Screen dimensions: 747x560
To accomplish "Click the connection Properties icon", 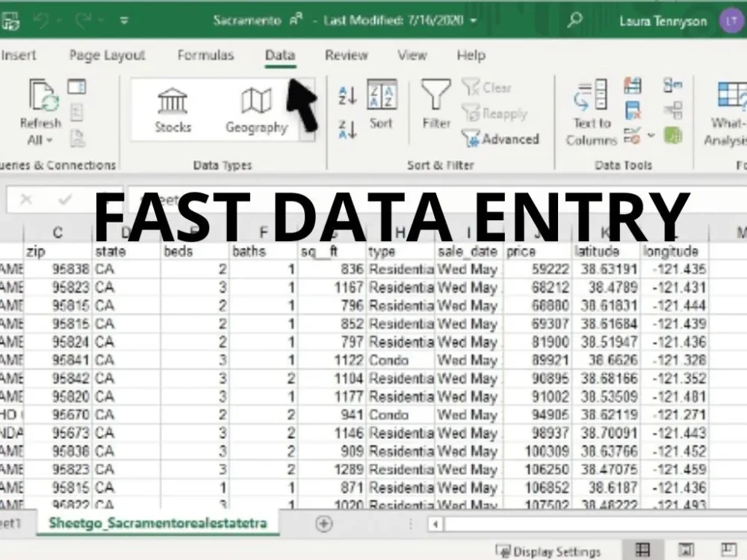I will [x=77, y=113].
